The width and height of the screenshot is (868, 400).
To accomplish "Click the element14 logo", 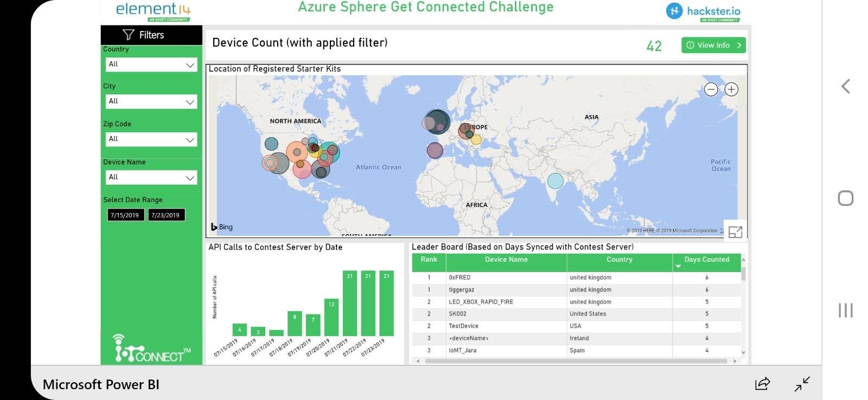I will pos(153,11).
